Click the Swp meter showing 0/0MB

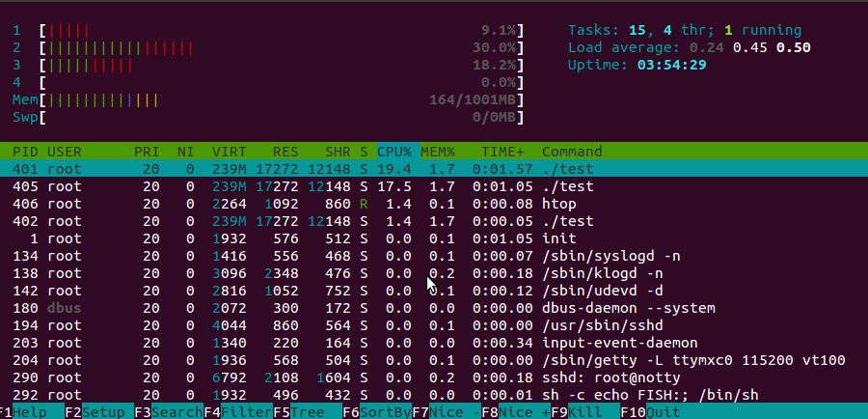tap(268, 118)
